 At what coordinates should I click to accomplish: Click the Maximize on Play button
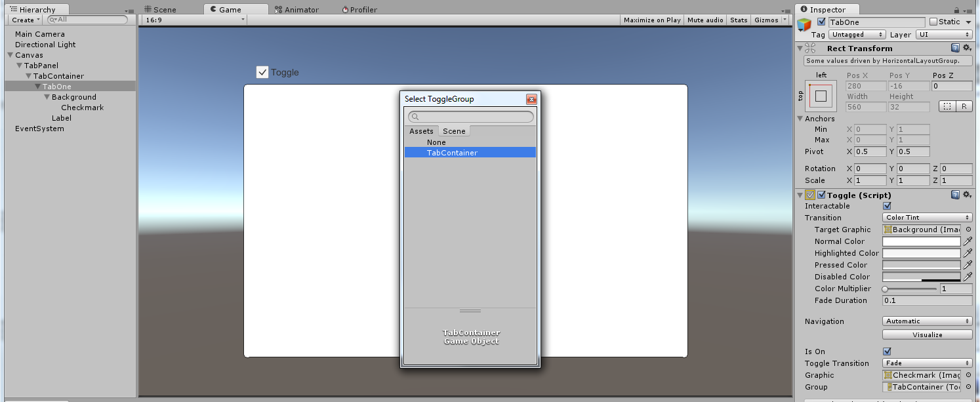click(651, 20)
